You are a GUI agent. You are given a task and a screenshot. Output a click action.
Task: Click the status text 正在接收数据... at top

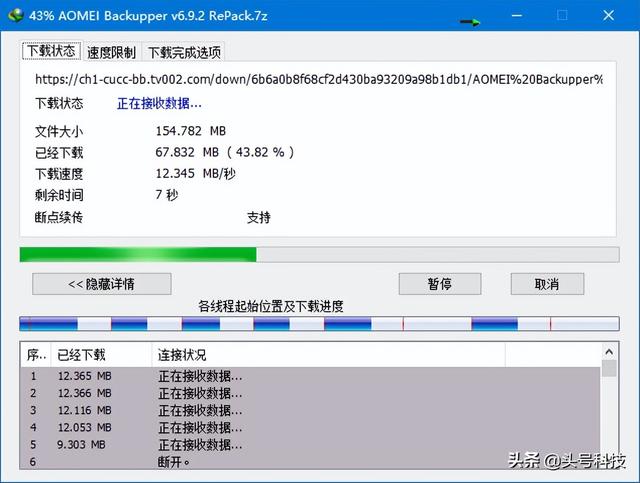[159, 103]
